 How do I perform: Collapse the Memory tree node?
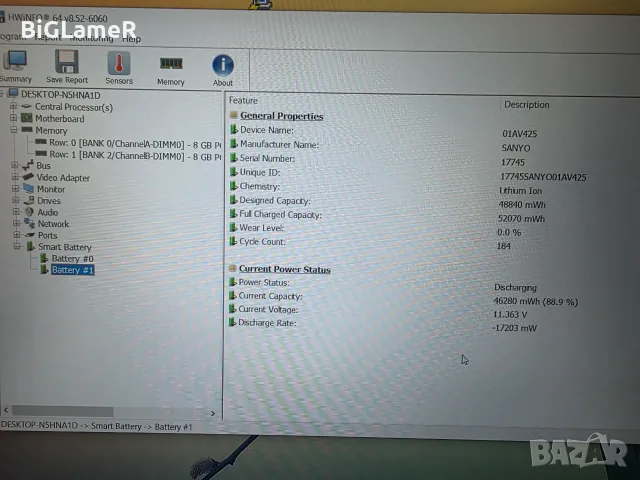[x=13, y=129]
